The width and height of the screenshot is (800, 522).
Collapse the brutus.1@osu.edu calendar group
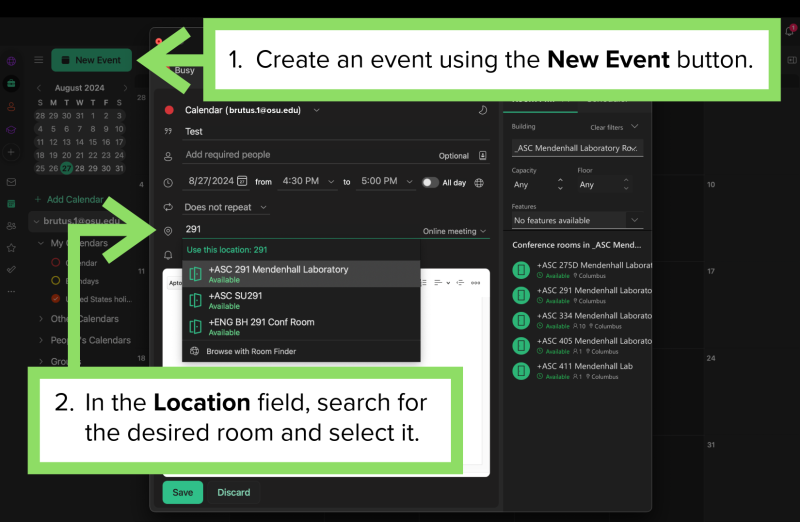pos(36,221)
